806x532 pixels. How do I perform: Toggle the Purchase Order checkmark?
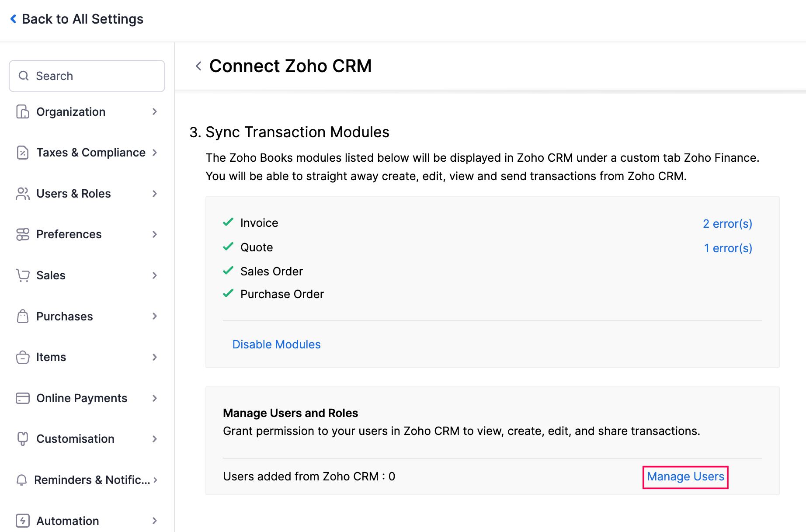pos(228,293)
